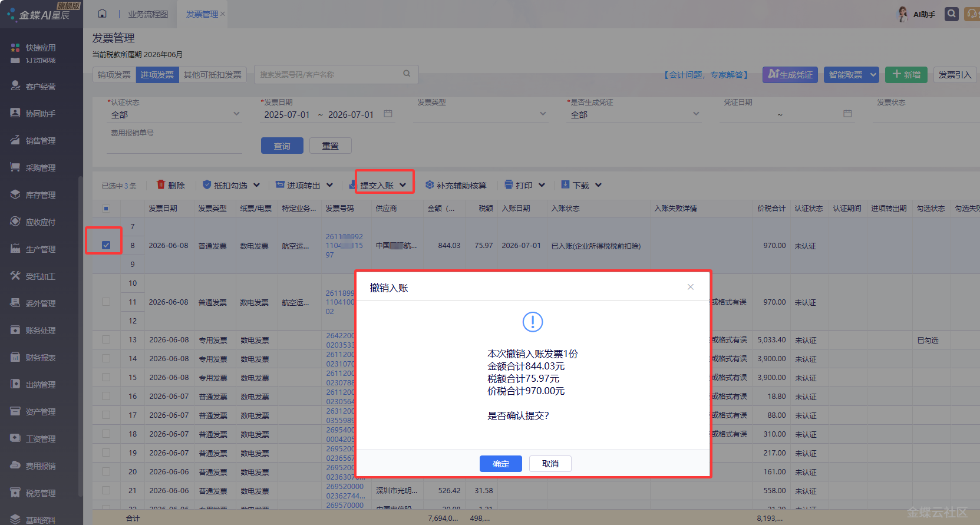Click the 删除 trash toolbar item

171,185
